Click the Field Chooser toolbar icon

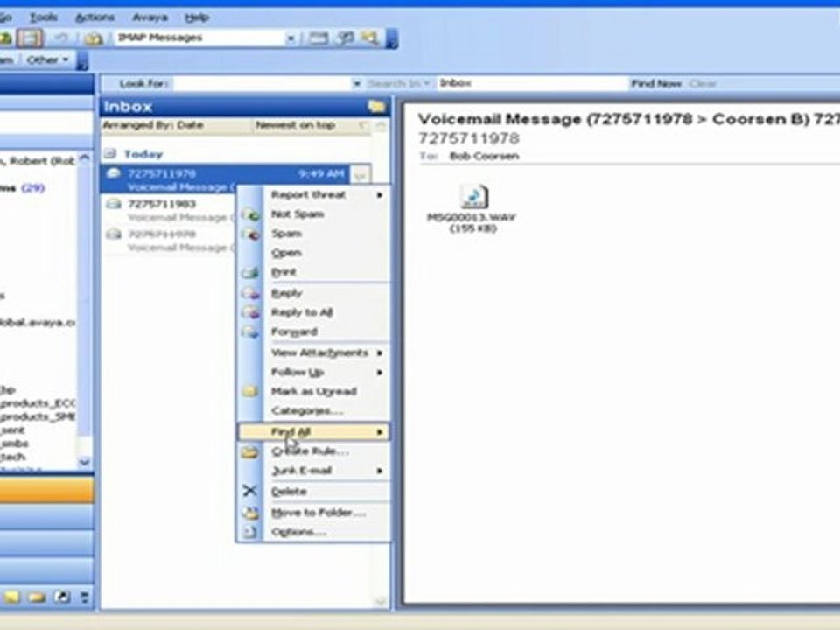click(x=345, y=38)
